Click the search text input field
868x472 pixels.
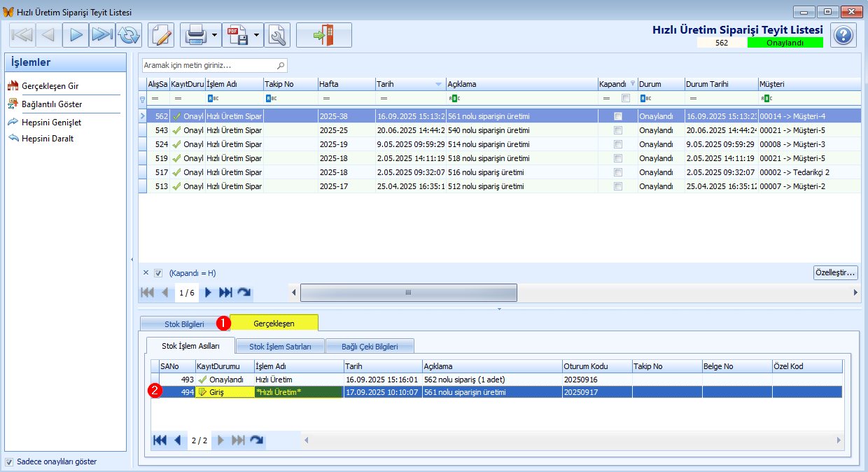[209, 65]
